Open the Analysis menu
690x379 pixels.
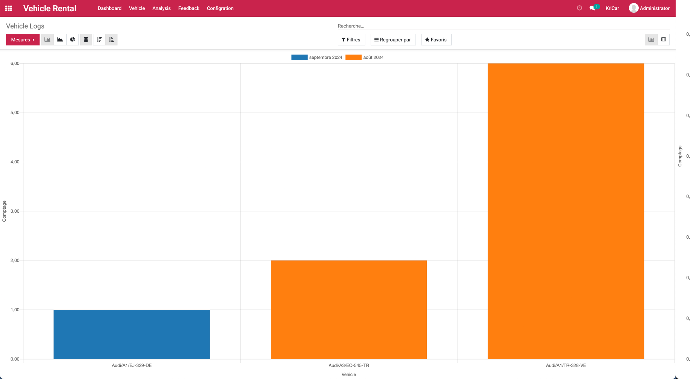(161, 8)
